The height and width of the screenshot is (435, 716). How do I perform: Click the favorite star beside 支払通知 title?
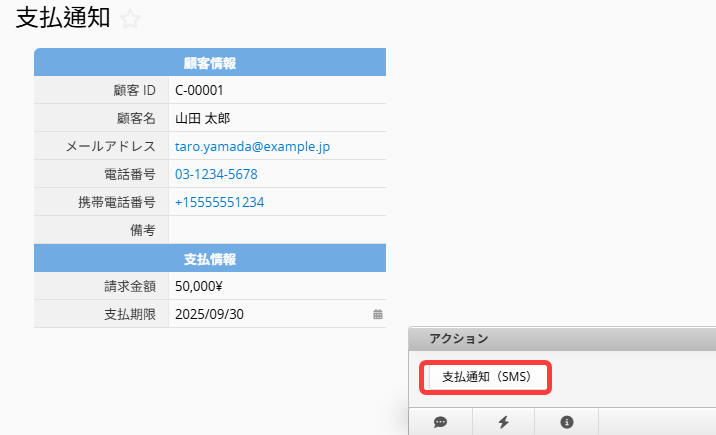pos(130,20)
